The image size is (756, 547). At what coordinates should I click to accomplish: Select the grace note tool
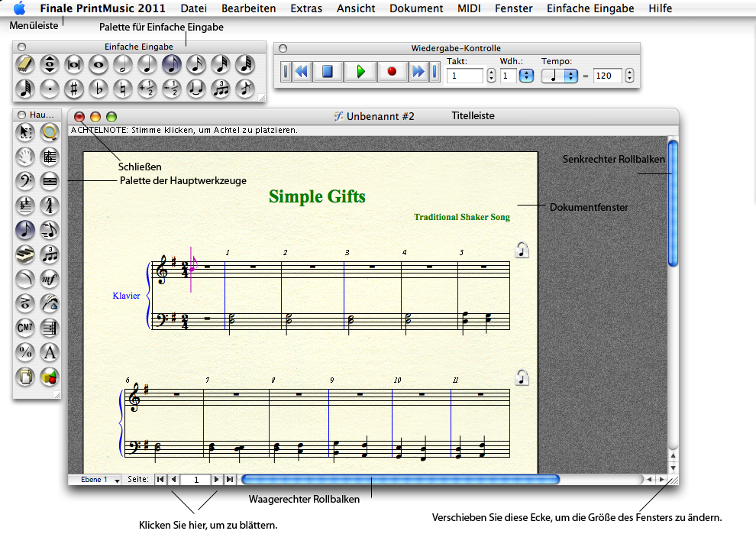[x=245, y=89]
